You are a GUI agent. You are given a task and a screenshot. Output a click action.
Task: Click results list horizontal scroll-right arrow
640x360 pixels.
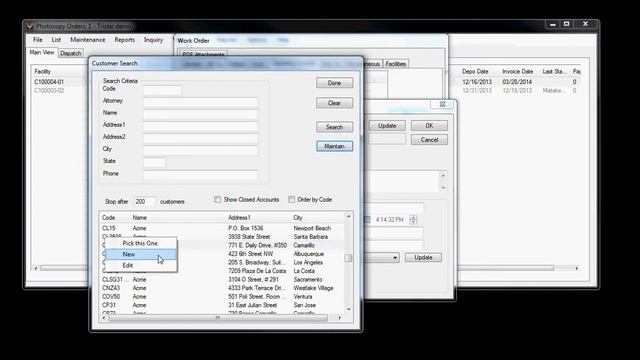(x=340, y=318)
